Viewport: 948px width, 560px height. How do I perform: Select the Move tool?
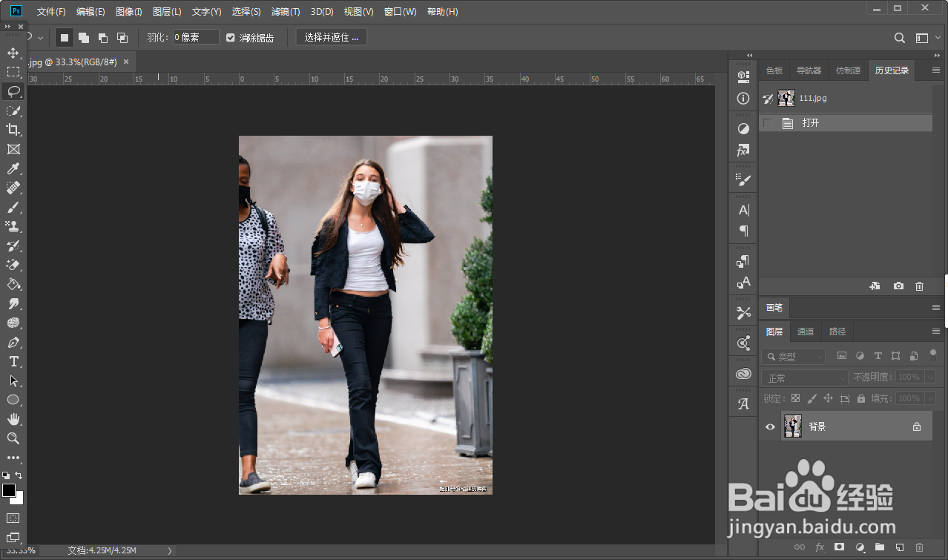[13, 53]
